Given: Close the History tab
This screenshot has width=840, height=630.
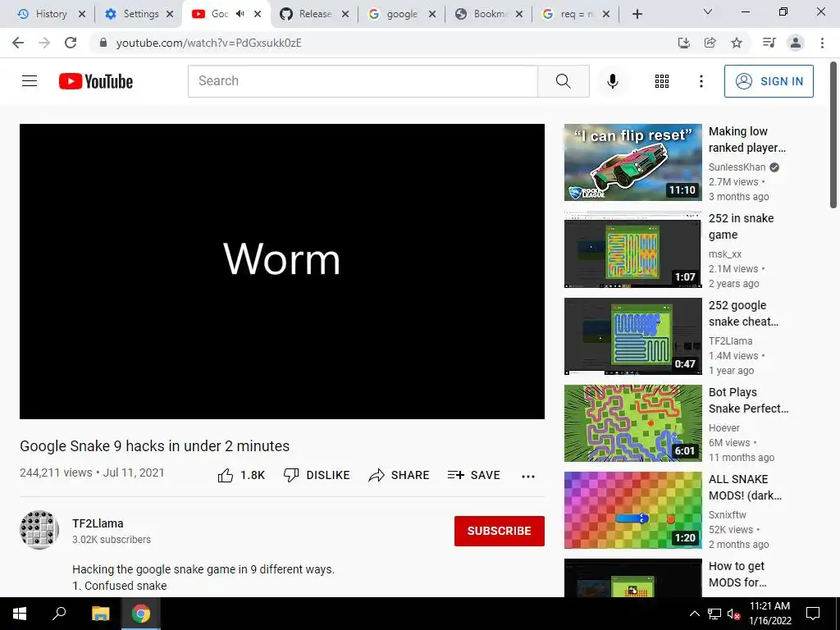Looking at the screenshot, I should click(82, 14).
